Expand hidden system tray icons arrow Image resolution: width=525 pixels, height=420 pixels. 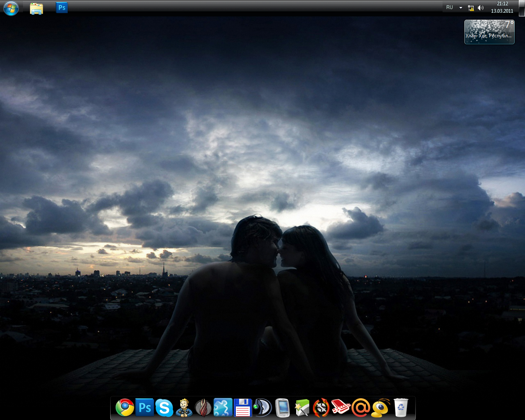click(x=461, y=8)
